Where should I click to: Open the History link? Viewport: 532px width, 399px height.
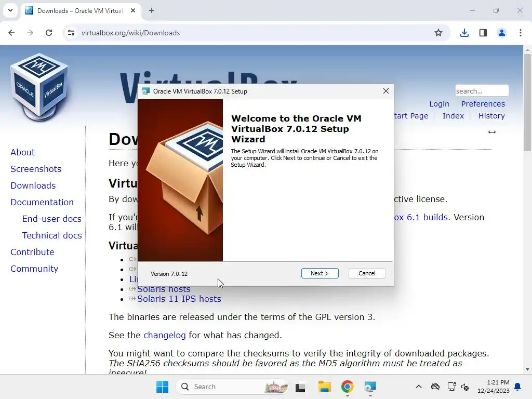pos(491,116)
